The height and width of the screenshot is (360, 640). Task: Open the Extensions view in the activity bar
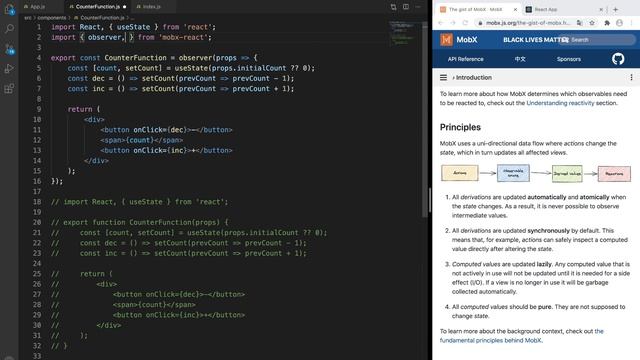tap(9, 88)
